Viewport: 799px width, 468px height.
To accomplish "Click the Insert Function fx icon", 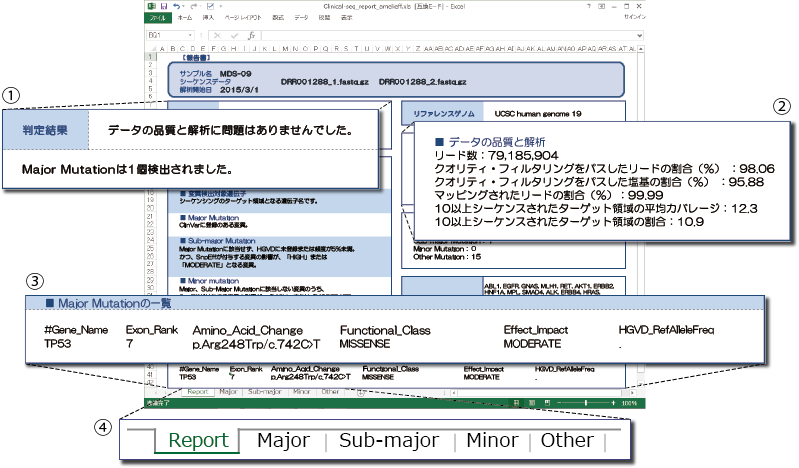I will click(x=253, y=34).
